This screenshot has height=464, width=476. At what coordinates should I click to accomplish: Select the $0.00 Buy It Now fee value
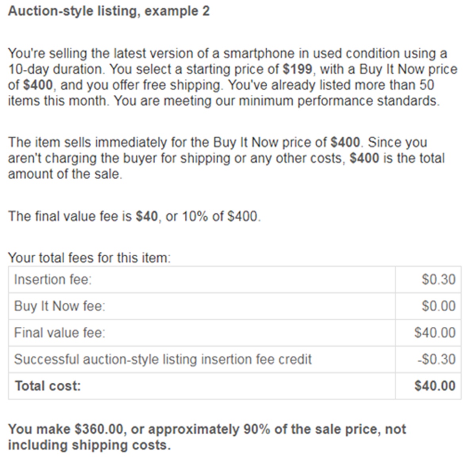(439, 306)
